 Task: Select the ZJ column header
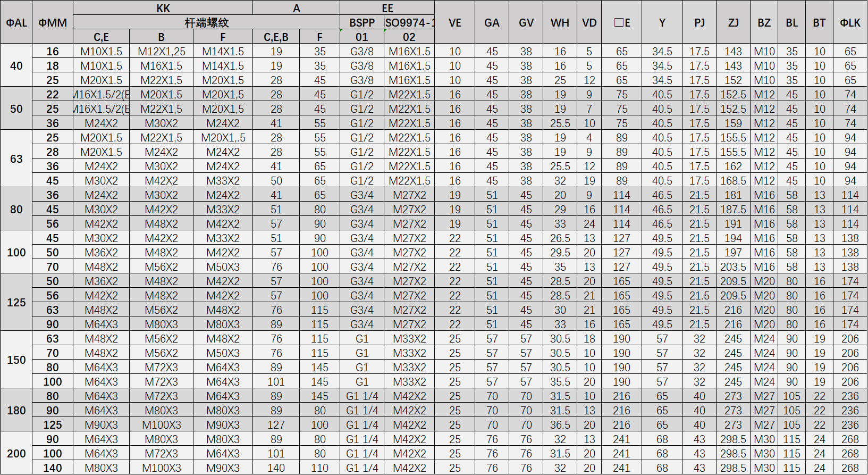click(x=733, y=22)
